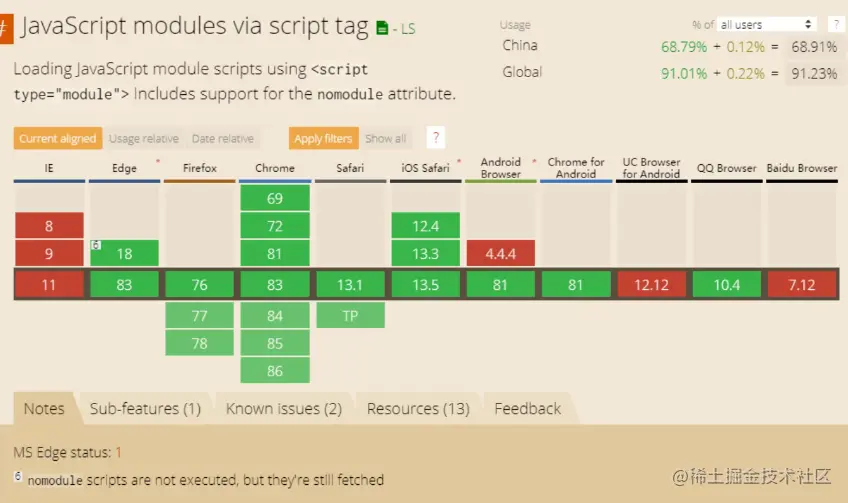Open the Resources (13) tab

[418, 408]
